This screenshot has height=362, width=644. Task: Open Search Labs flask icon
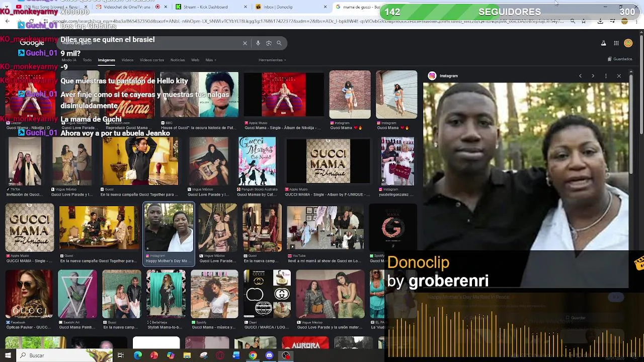coord(603,43)
